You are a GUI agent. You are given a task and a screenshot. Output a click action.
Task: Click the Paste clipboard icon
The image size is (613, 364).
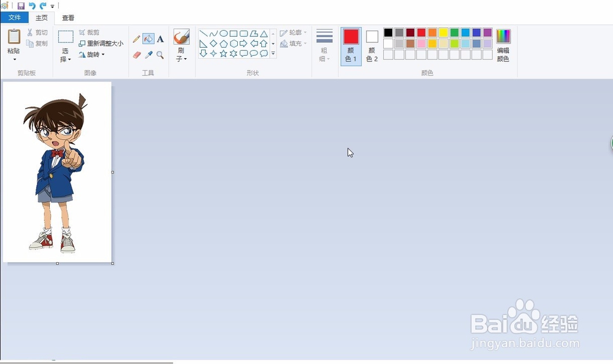click(13, 37)
